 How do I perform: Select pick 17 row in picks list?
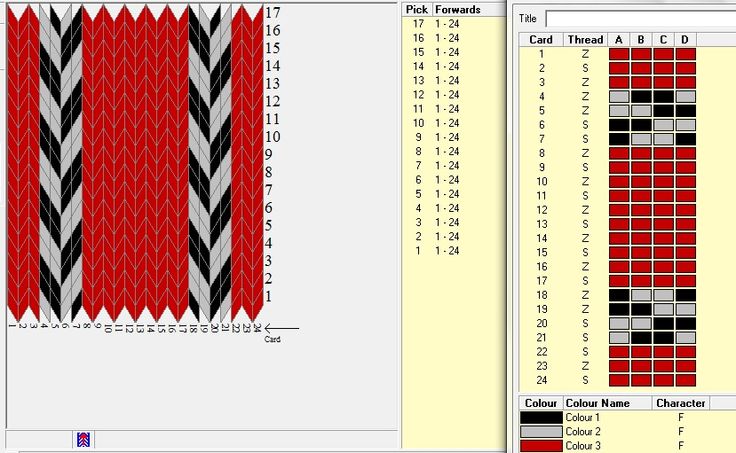coord(440,23)
